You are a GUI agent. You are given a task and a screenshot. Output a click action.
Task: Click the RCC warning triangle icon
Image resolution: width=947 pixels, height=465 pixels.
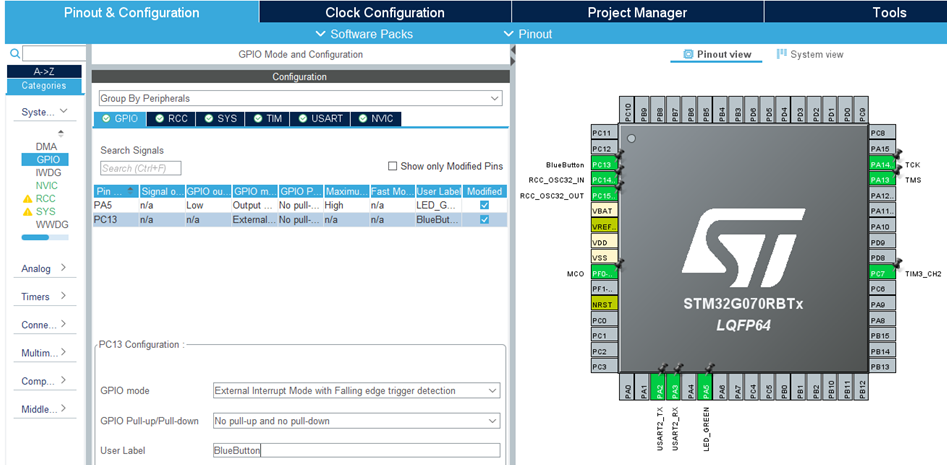(27, 199)
